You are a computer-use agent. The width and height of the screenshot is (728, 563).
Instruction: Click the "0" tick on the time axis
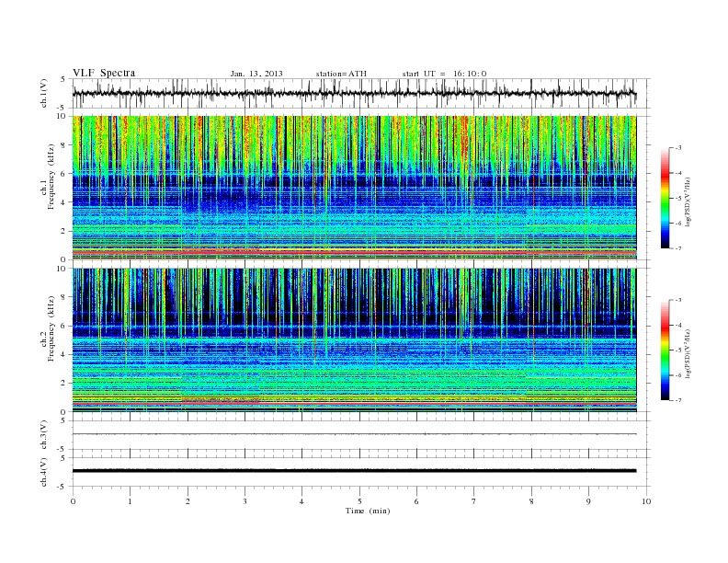point(73,501)
